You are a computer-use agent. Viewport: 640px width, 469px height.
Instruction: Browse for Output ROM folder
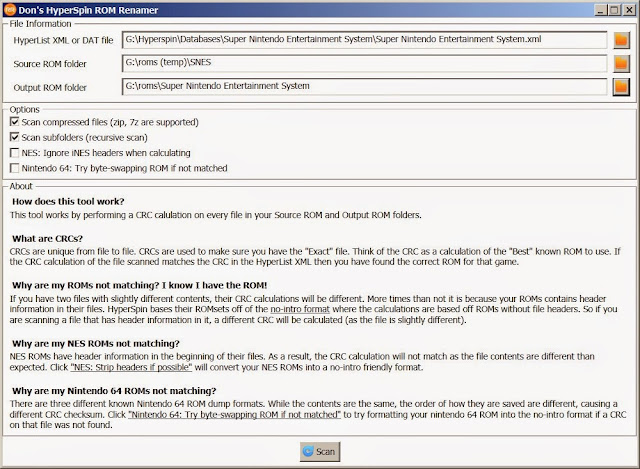pos(621,87)
